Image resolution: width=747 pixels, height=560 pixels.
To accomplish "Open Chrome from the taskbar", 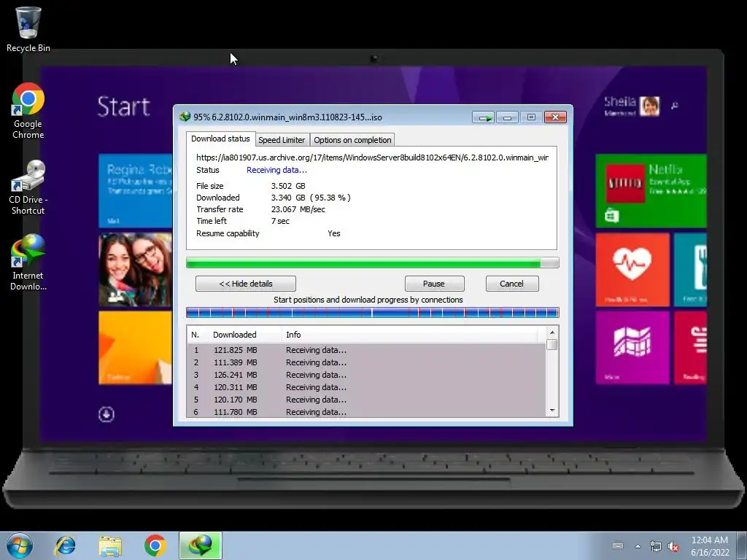I will point(155,545).
